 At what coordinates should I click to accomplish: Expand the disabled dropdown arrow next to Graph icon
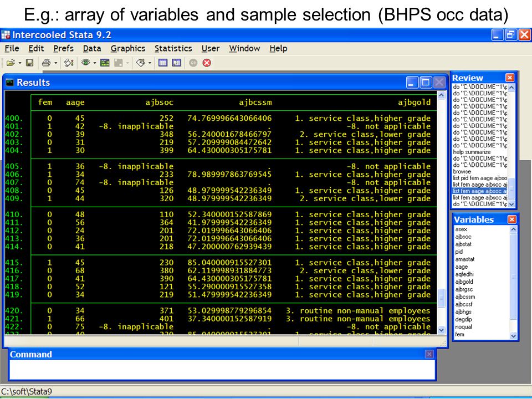127,63
